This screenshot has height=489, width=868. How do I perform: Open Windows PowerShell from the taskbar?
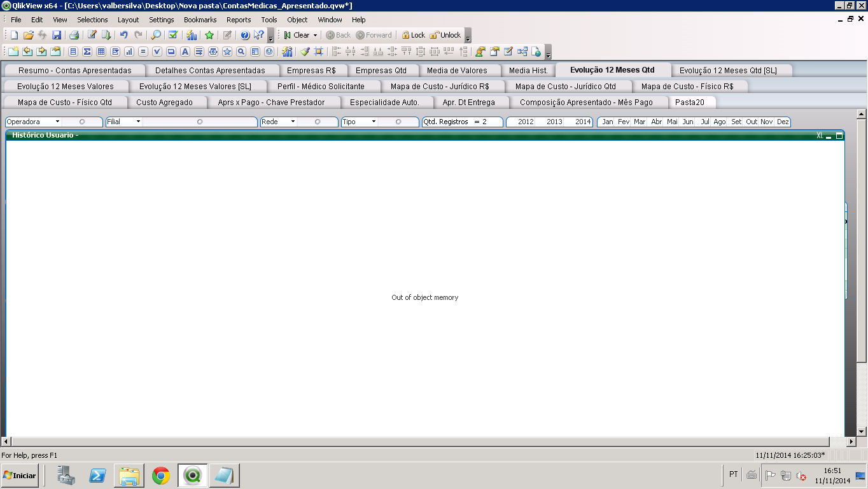point(97,476)
